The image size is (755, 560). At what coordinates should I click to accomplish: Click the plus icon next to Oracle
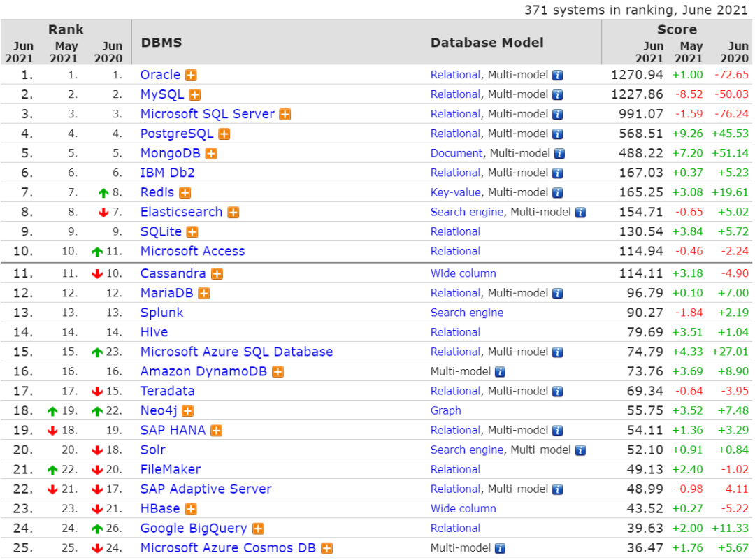pos(191,75)
